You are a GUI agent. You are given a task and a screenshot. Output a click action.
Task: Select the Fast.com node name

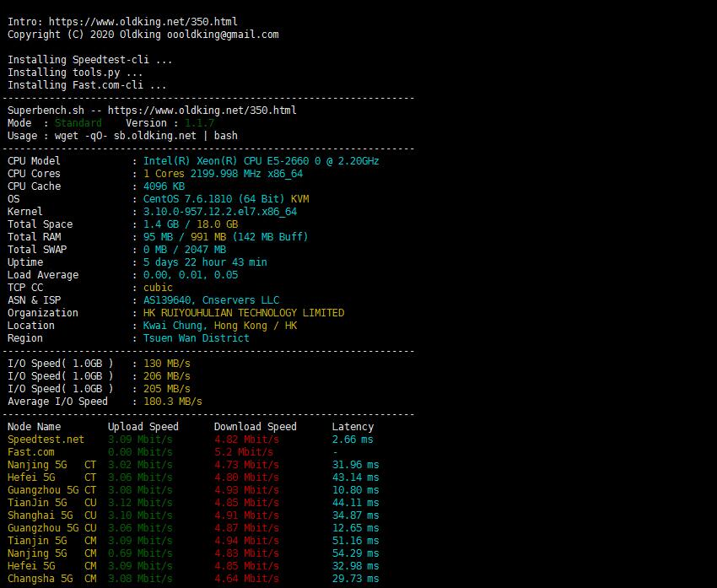(30, 452)
